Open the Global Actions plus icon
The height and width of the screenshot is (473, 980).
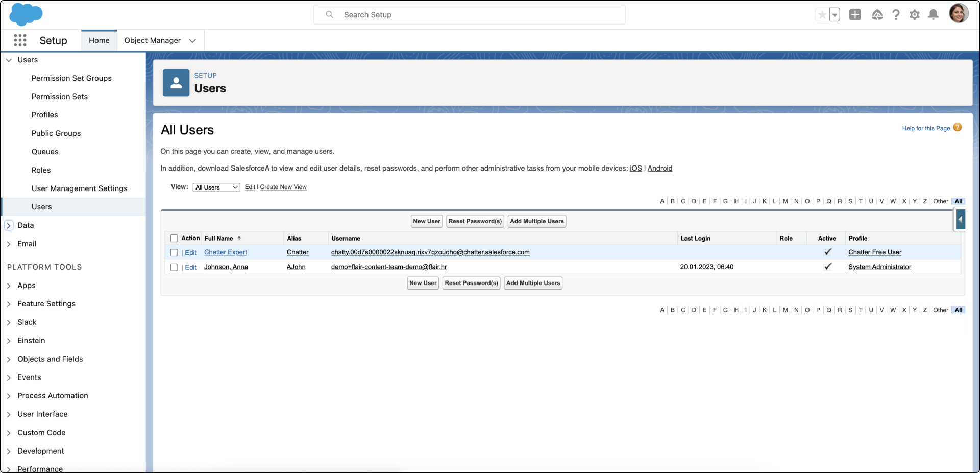click(855, 15)
